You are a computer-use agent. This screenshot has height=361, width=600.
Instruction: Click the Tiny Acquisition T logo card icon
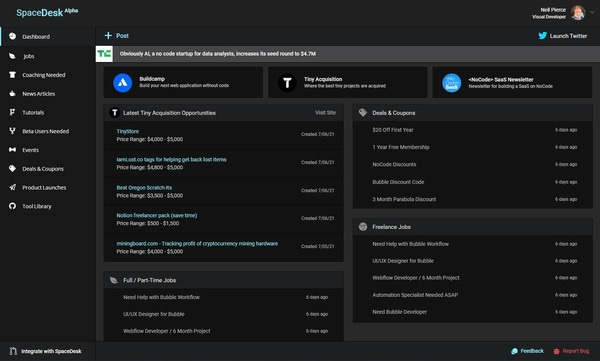tap(287, 83)
